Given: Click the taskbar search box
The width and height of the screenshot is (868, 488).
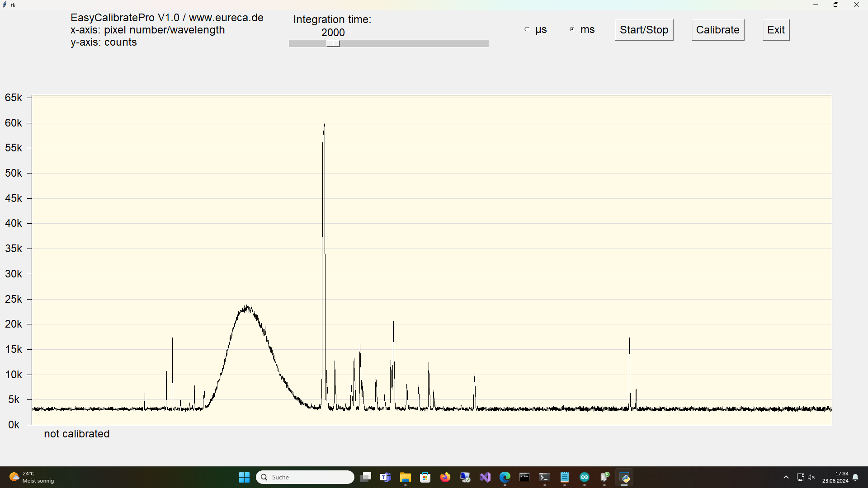Looking at the screenshot, I should point(305,477).
